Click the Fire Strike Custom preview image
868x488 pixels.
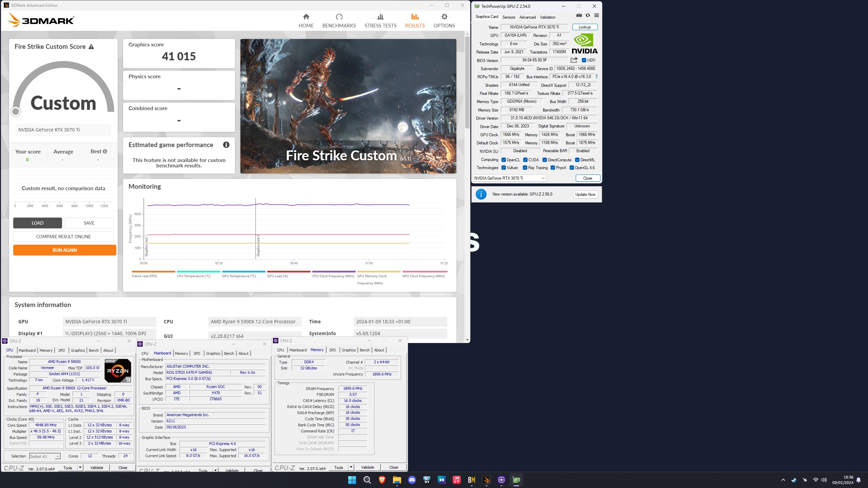[x=348, y=106]
